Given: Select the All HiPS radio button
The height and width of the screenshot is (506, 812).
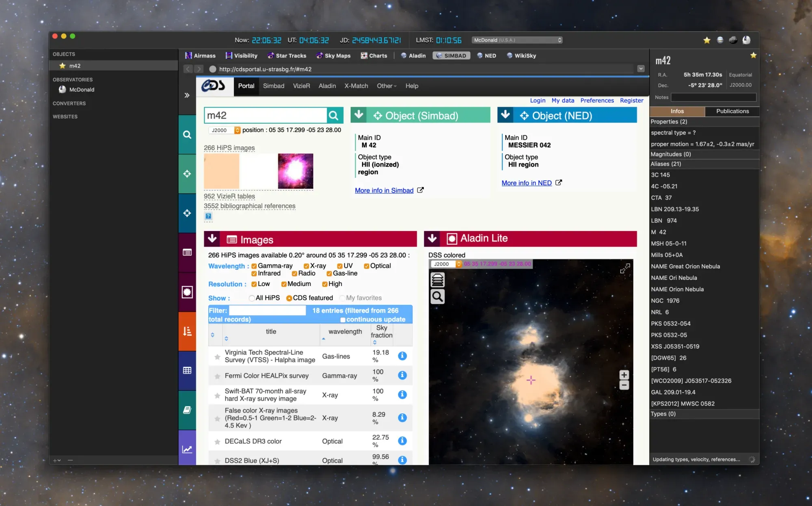Looking at the screenshot, I should tap(252, 298).
